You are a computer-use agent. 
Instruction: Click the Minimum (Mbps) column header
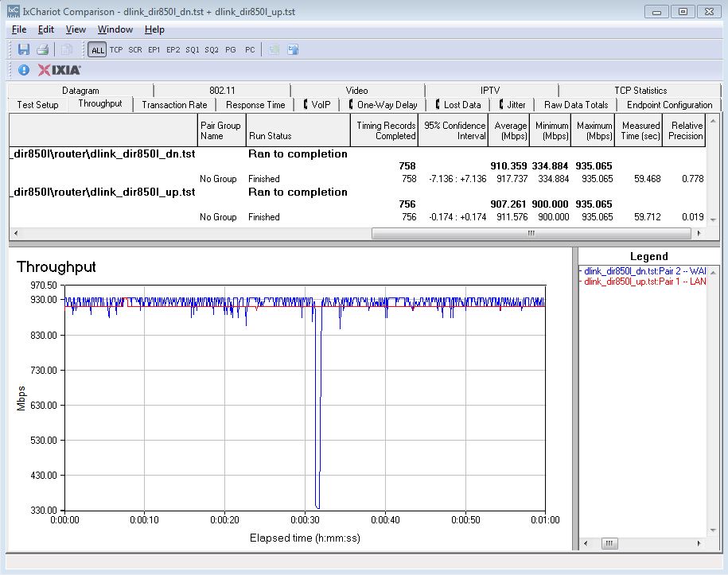tap(551, 130)
